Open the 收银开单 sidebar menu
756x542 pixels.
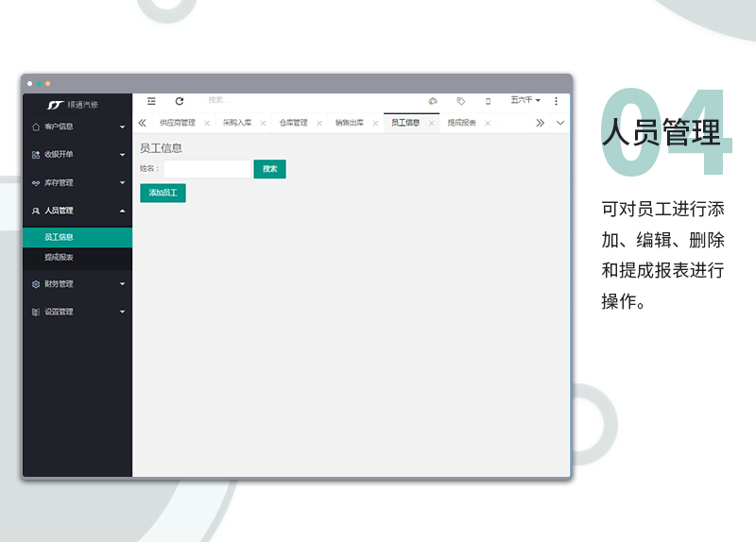pyautogui.click(x=77, y=155)
